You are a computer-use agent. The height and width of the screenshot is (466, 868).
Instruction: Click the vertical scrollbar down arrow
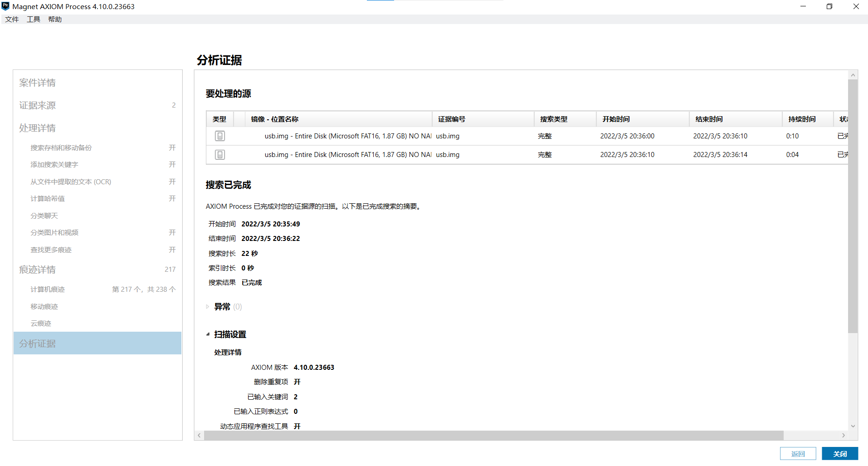[x=853, y=426]
